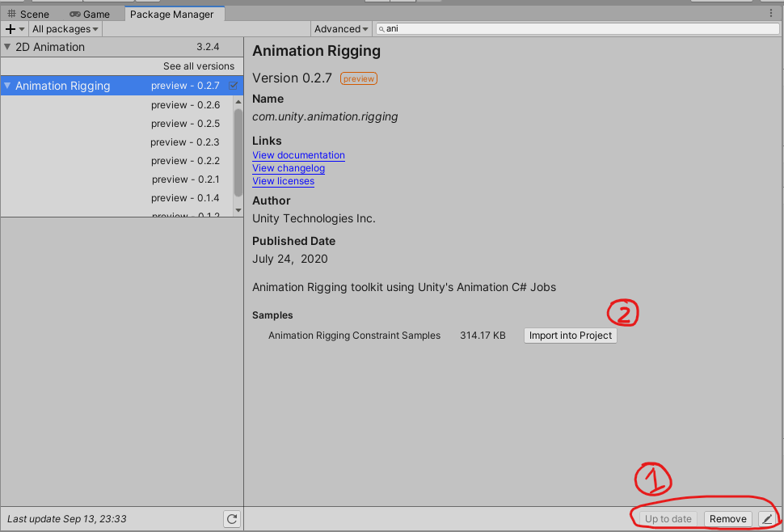The width and height of the screenshot is (784, 532).
Task: Click com.unity.animation.rigging package name
Action: tap(325, 116)
